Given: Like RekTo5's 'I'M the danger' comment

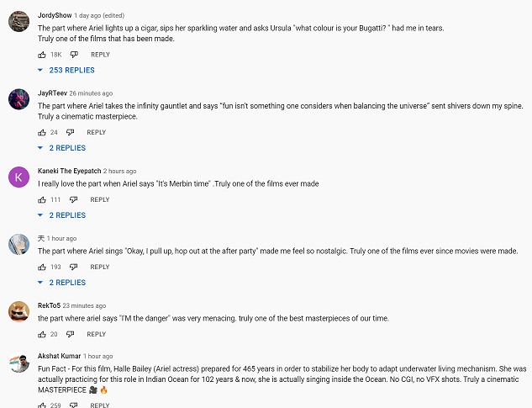Looking at the screenshot, I should pos(42,334).
